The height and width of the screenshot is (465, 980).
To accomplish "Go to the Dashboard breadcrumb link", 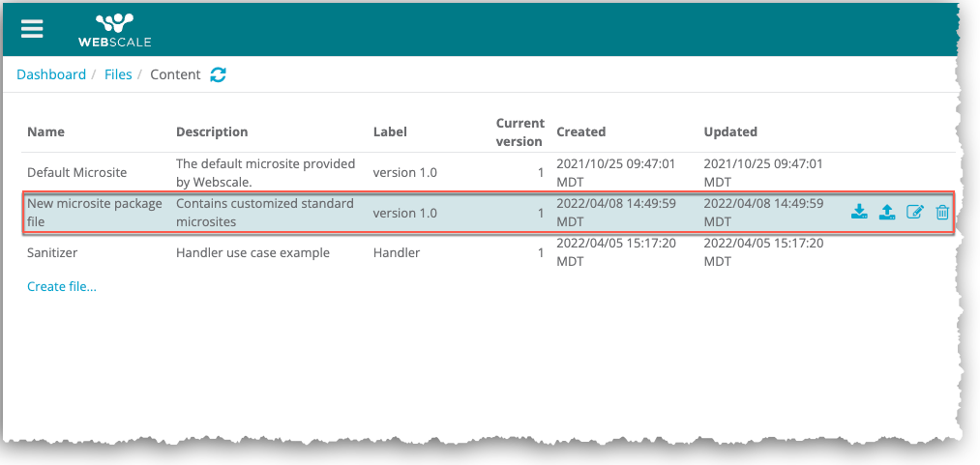I will click(x=51, y=74).
